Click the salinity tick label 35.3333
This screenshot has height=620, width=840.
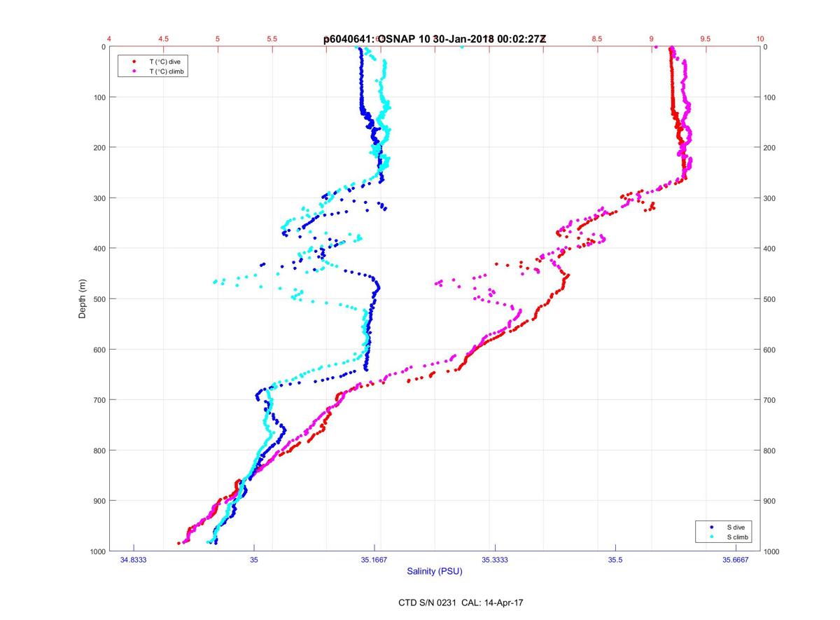pyautogui.click(x=495, y=560)
